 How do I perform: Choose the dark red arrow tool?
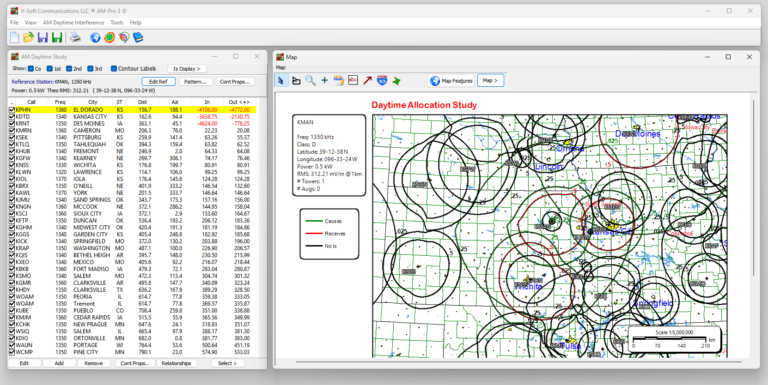tap(367, 80)
